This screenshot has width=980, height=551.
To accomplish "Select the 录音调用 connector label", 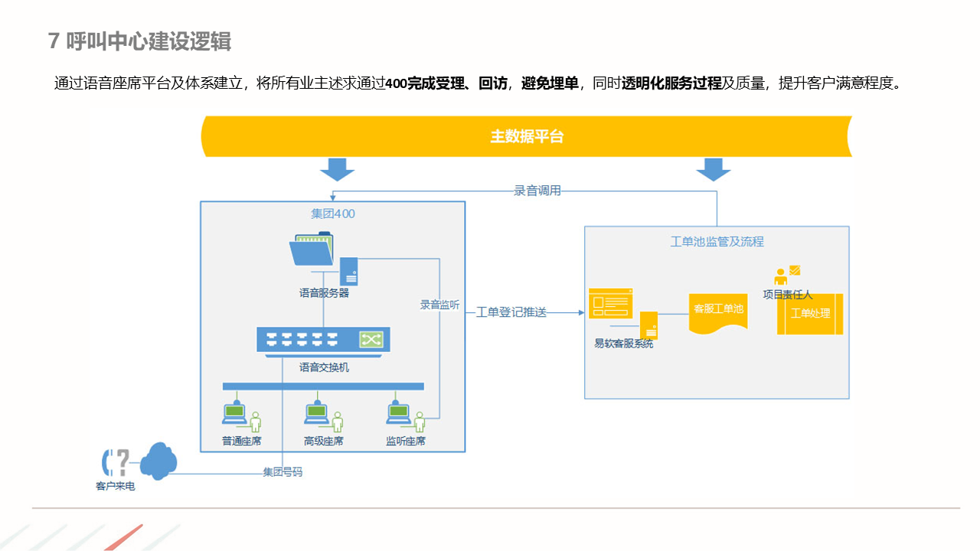I will [537, 191].
